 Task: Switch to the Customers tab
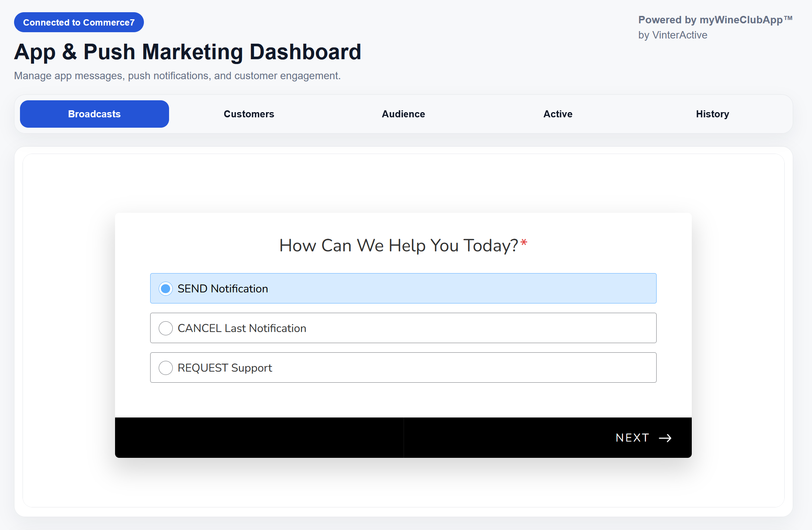[249, 114]
